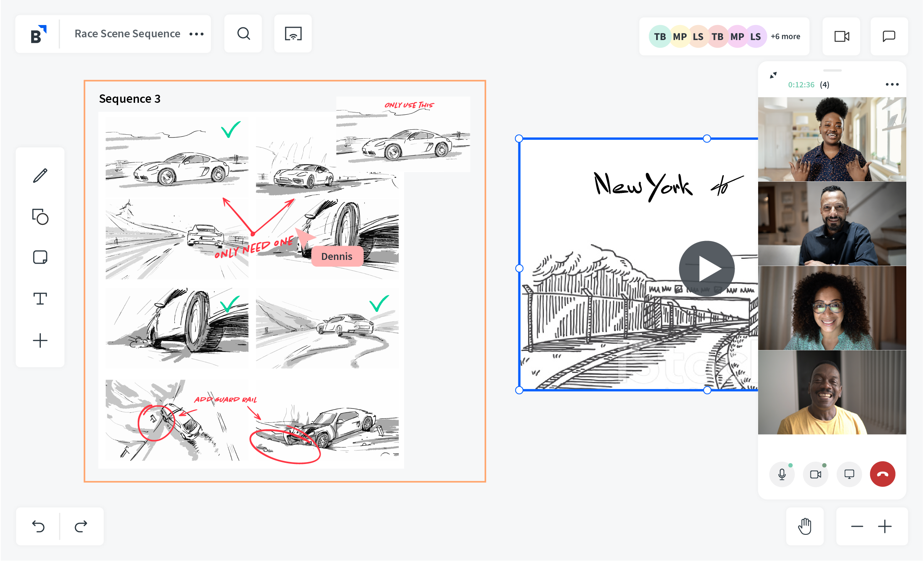
Task: Expand the +6 more collaborators list
Action: 785,37
